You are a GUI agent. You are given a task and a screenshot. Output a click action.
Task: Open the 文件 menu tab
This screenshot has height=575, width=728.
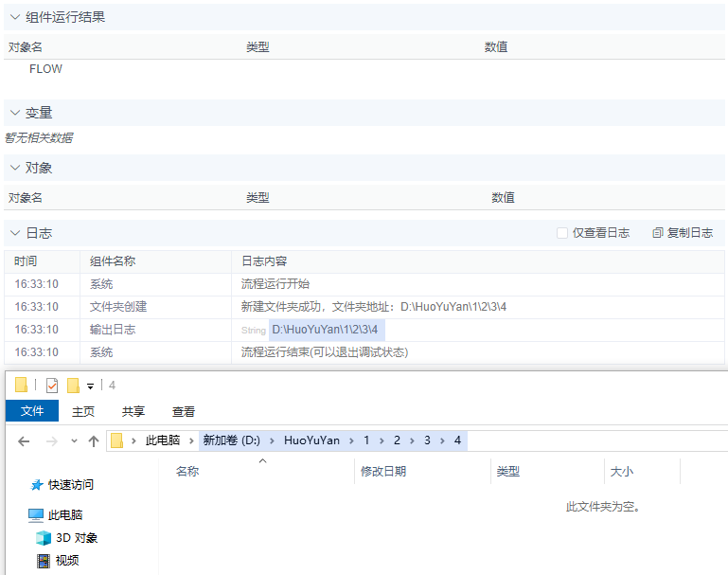[32, 411]
